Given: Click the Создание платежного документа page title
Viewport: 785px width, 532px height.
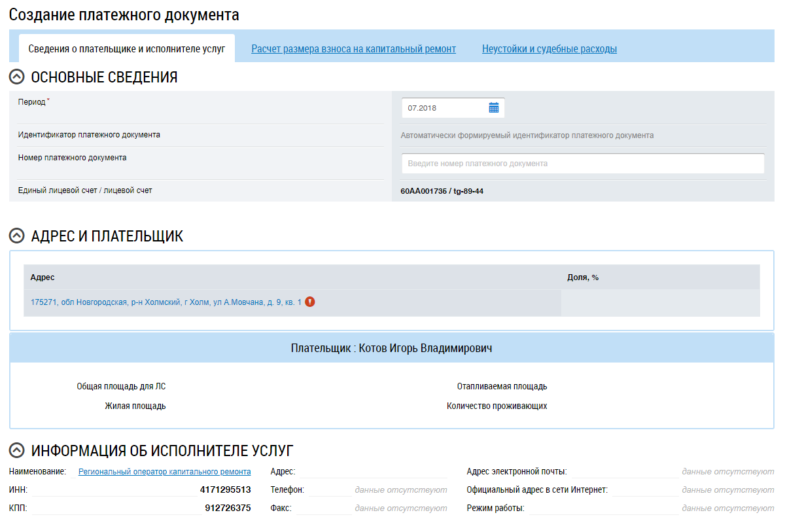Looking at the screenshot, I should [124, 15].
